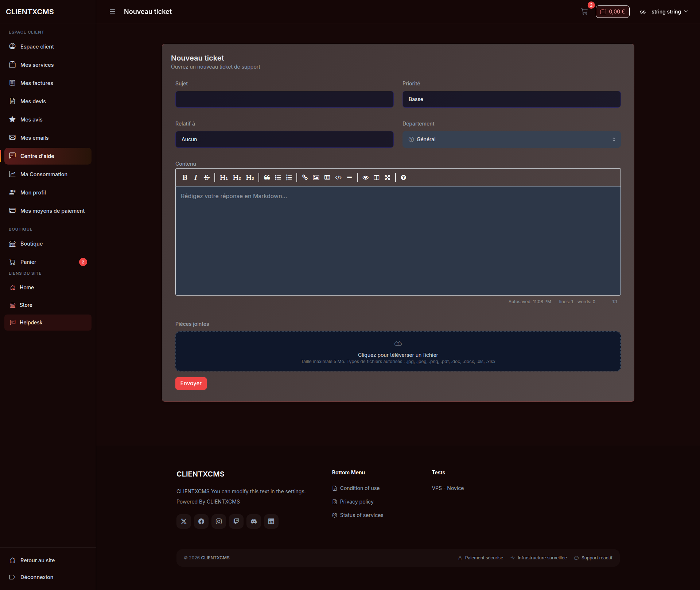Viewport: 700px width, 590px height.
Task: Click file upload zone for attachments
Action: [398, 351]
